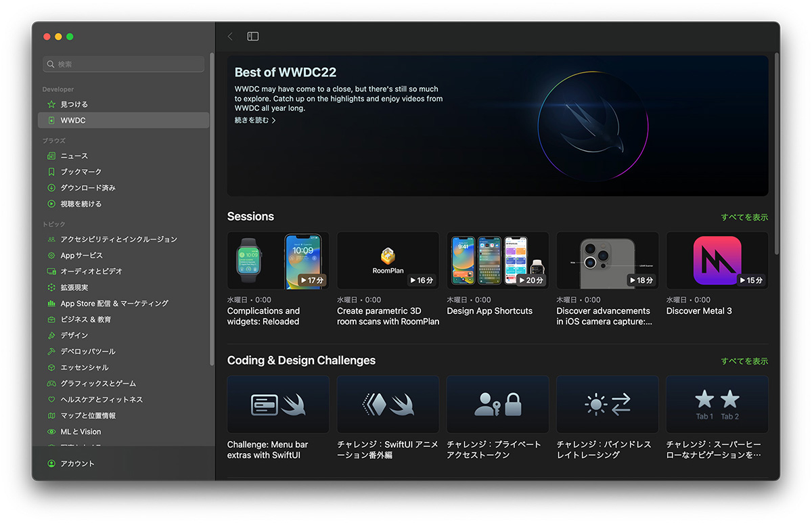The height and width of the screenshot is (523, 812).
Task: Click the 検索 search field
Action: click(x=124, y=64)
